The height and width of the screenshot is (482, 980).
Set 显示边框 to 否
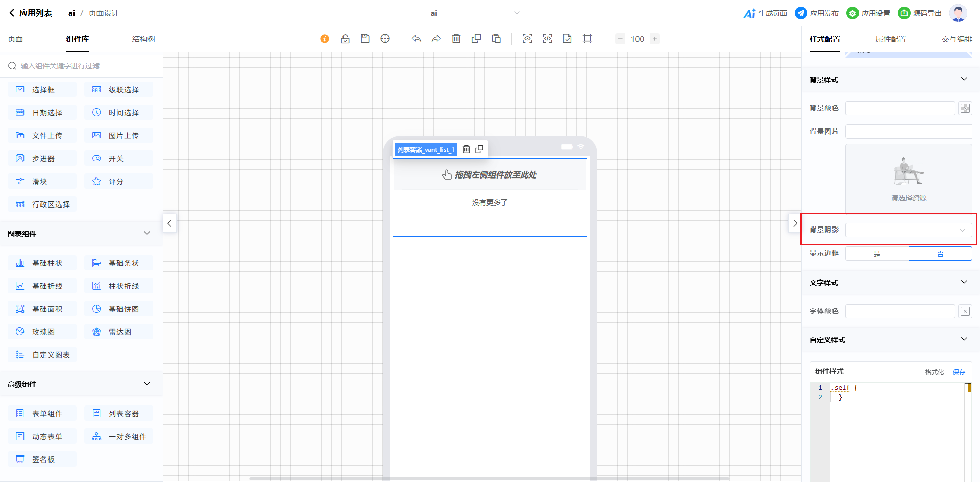click(940, 253)
